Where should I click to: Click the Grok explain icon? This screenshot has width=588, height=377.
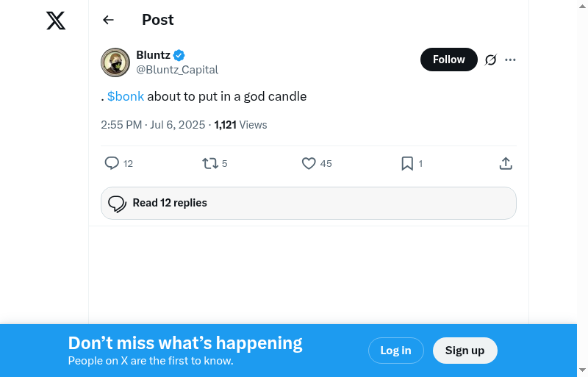pos(491,60)
